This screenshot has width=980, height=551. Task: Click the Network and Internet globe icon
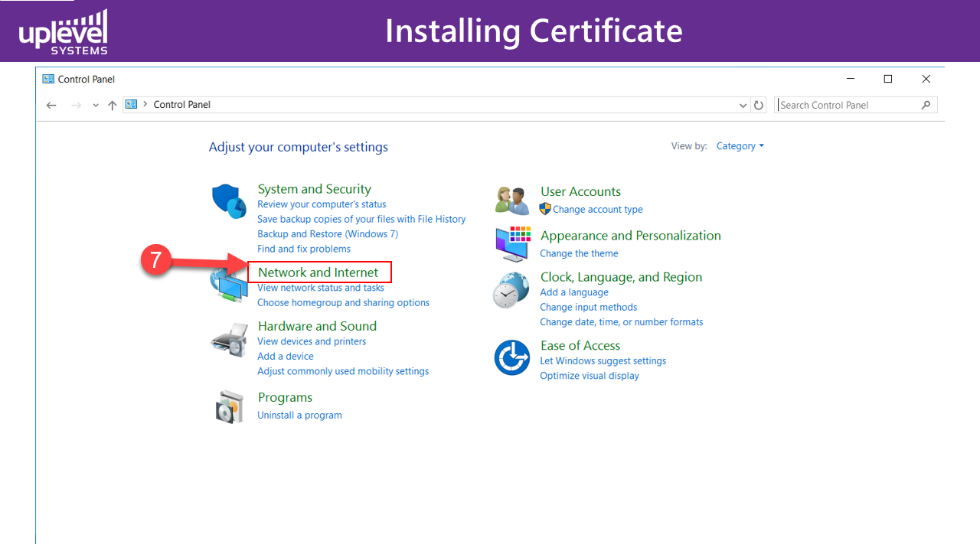click(x=229, y=284)
